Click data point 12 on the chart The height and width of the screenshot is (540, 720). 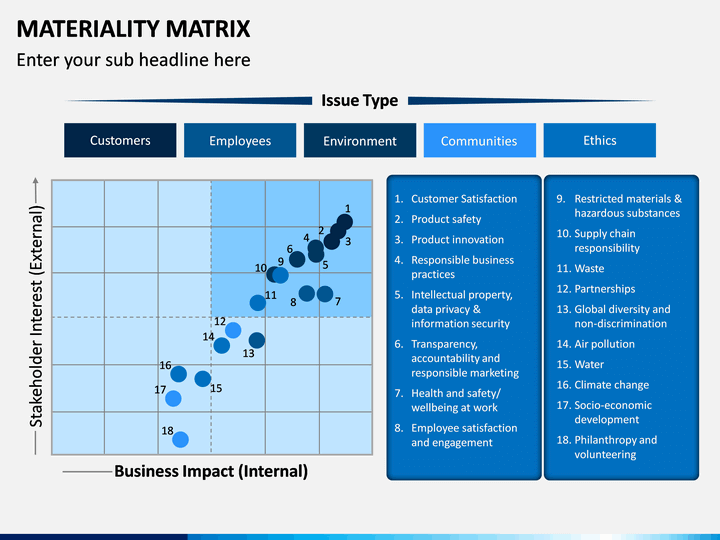point(233,330)
